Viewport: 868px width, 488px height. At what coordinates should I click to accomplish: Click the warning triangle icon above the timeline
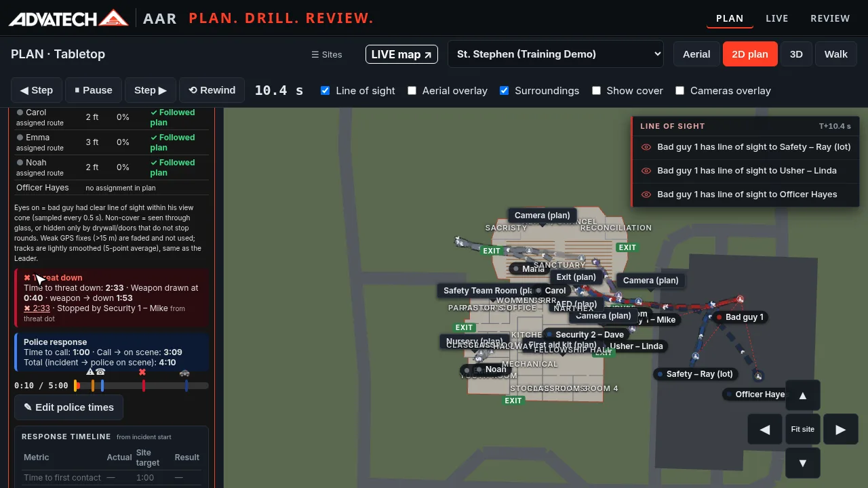coord(90,372)
